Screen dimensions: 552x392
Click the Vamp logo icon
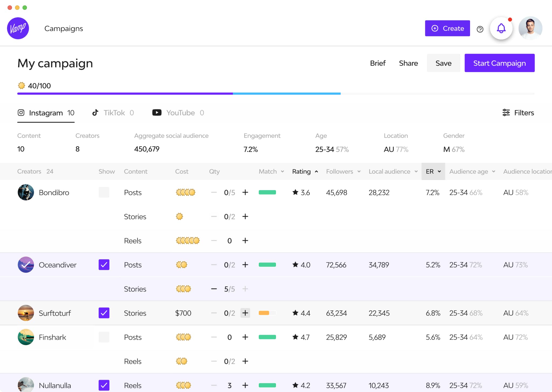(18, 28)
